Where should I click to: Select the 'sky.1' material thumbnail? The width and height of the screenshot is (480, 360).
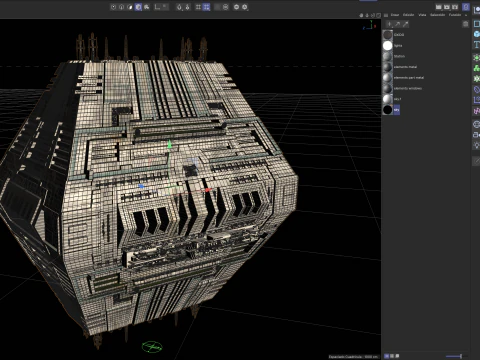[388, 99]
